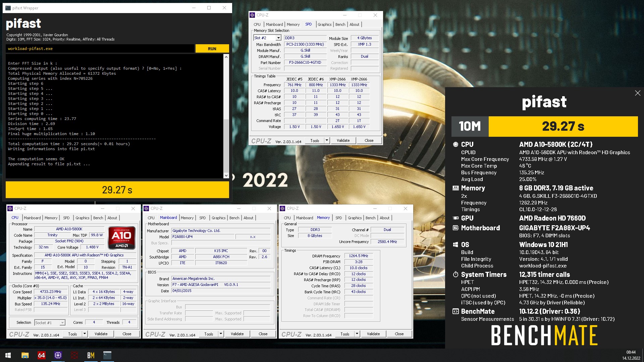Open About tab in SPD window

point(354,24)
